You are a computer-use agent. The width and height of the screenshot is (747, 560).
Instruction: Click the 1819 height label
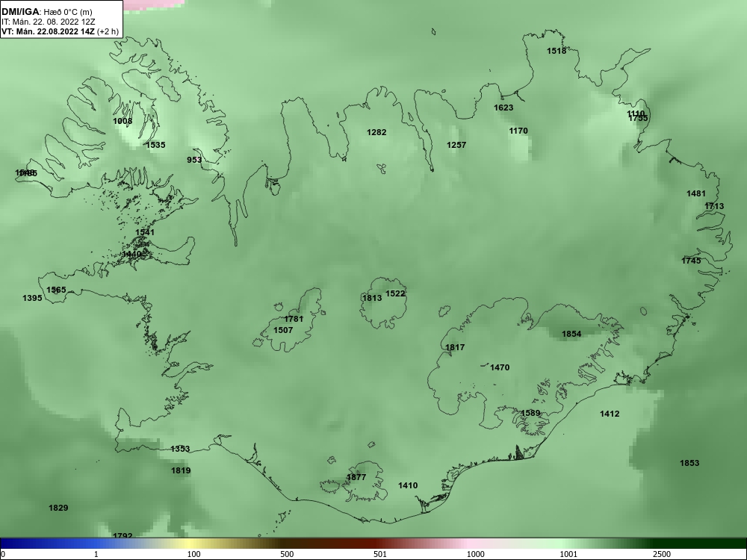[x=181, y=470]
